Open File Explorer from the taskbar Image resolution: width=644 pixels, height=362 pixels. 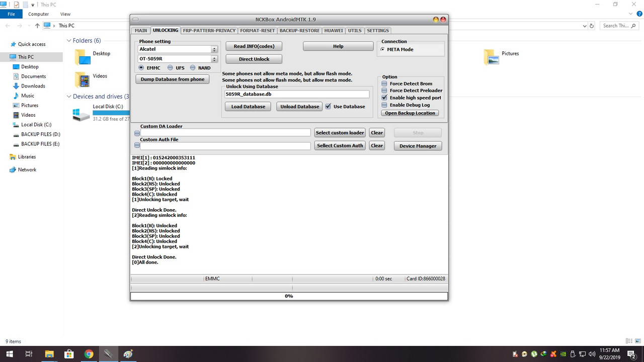49,354
